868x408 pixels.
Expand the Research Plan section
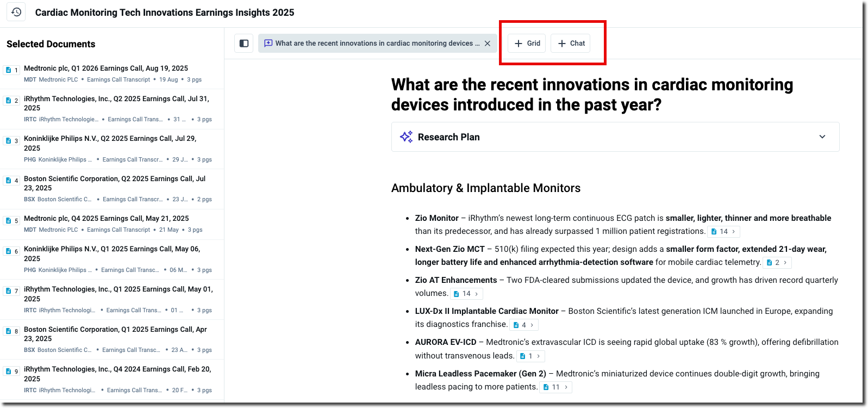(x=822, y=137)
